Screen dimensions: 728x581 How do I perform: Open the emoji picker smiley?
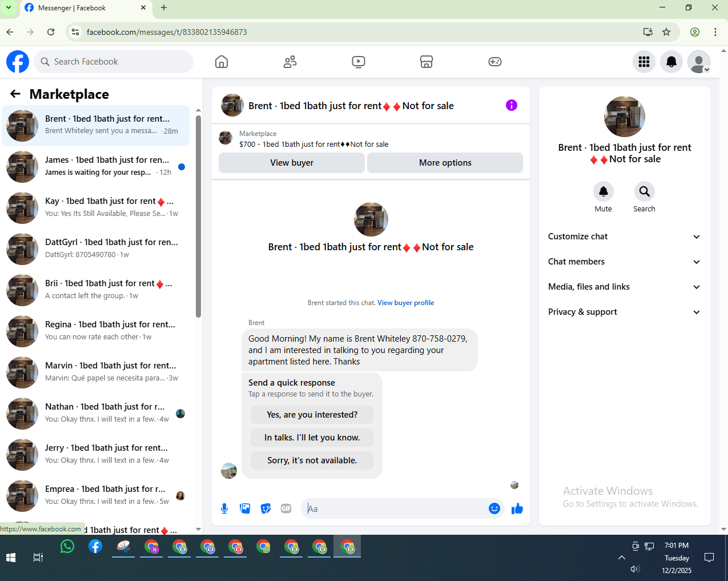pyautogui.click(x=494, y=508)
